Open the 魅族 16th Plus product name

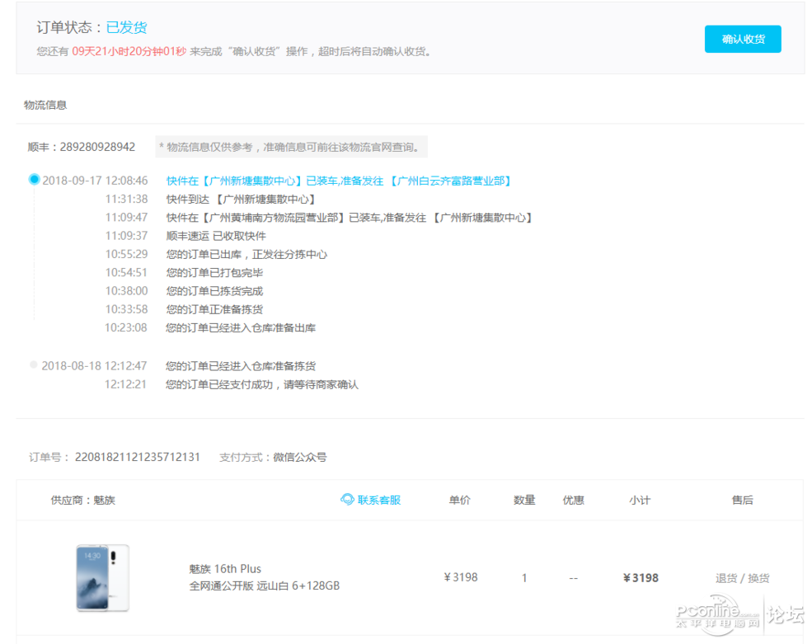pos(225,569)
